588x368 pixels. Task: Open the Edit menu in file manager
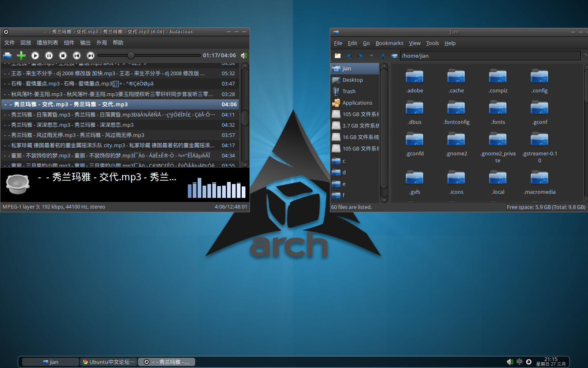coord(352,43)
